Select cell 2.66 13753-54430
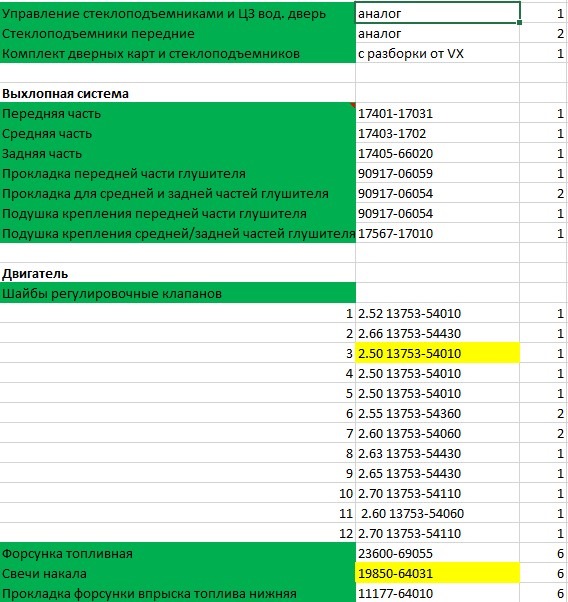The height and width of the screenshot is (602, 568). pos(437,333)
